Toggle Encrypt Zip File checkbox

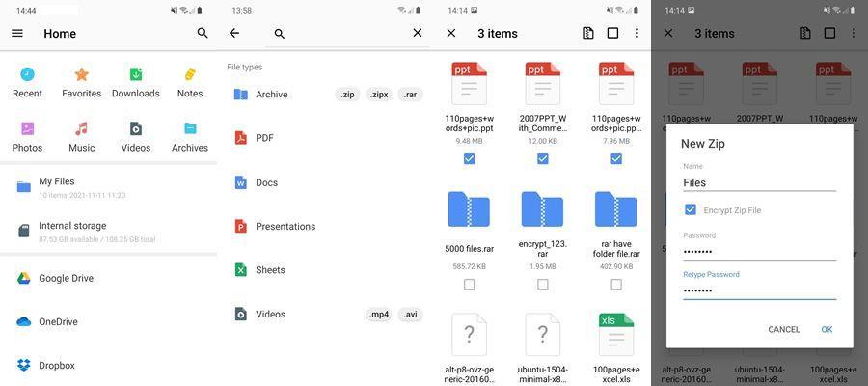pos(691,210)
